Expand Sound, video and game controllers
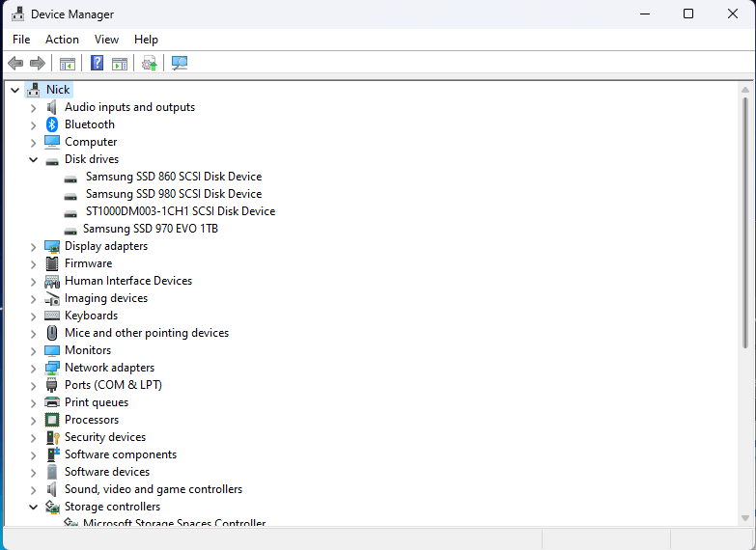756x550 pixels. [33, 490]
